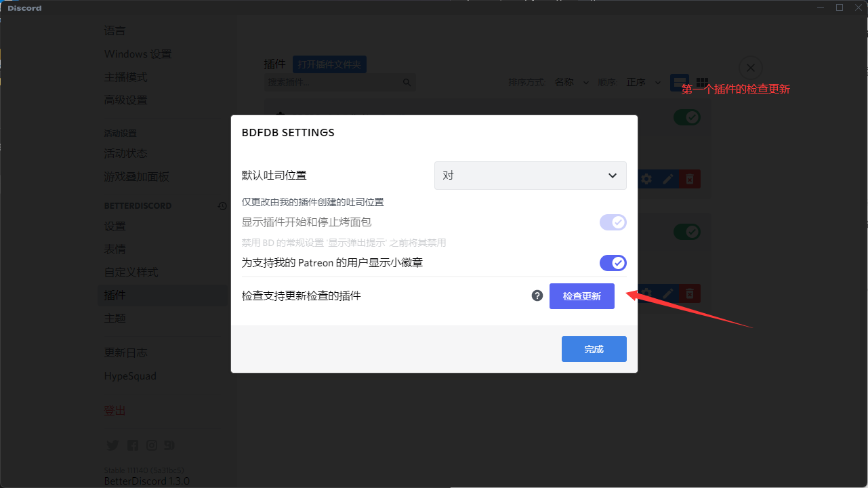868x488 pixels.
Task: Open the 默认吐司位置 dropdown showing 对
Action: pyautogui.click(x=531, y=176)
